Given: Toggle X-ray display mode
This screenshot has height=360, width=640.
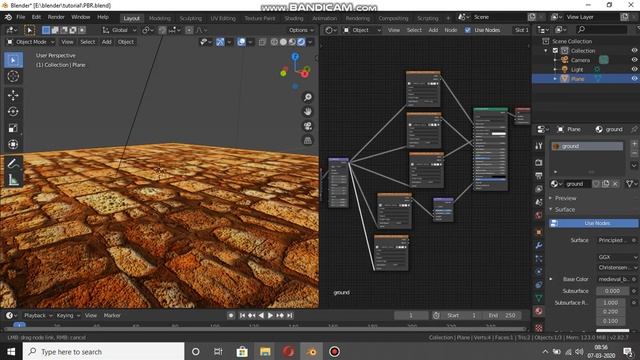Looking at the screenshot, I should pyautogui.click(x=262, y=42).
